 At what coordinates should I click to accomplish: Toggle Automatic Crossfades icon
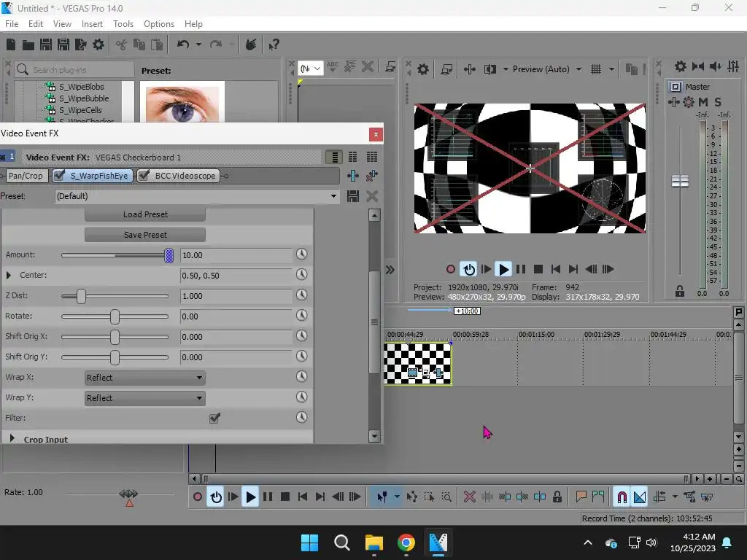[x=640, y=497]
